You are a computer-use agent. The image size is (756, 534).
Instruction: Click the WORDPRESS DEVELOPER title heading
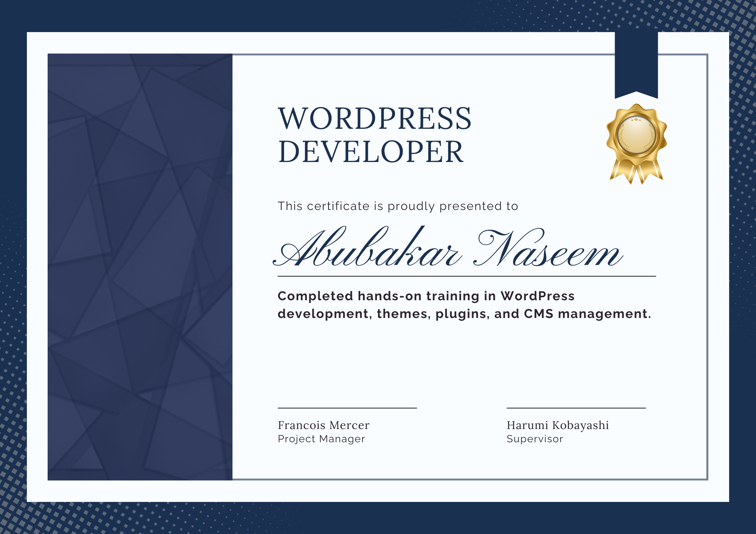tap(374, 135)
